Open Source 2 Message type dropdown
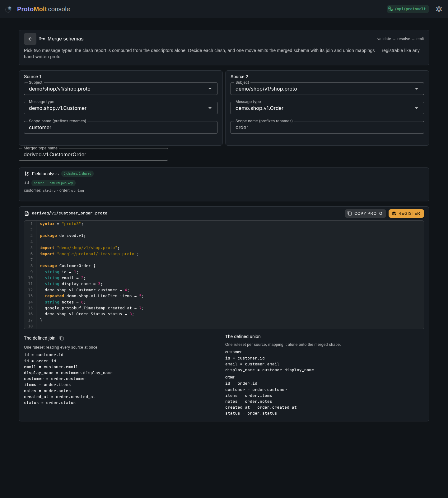The width and height of the screenshot is (448, 498). pyautogui.click(x=327, y=108)
